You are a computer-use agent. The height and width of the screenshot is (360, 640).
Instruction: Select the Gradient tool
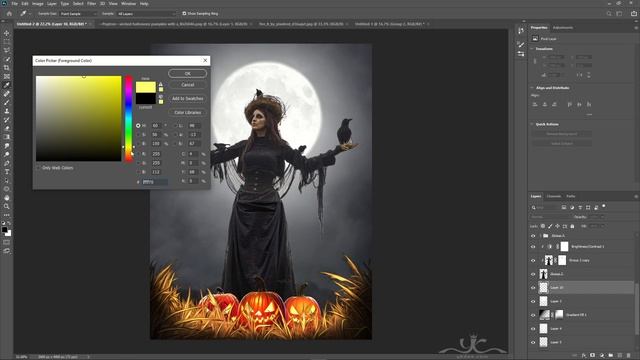point(7,137)
